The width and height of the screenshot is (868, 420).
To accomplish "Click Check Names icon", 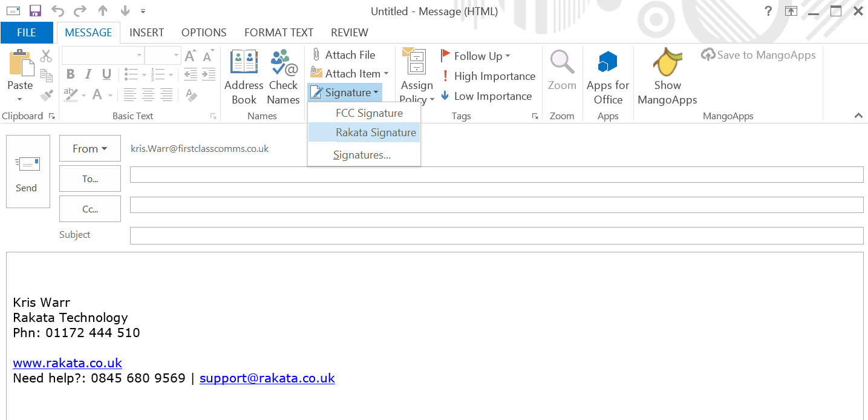I will coord(283,77).
